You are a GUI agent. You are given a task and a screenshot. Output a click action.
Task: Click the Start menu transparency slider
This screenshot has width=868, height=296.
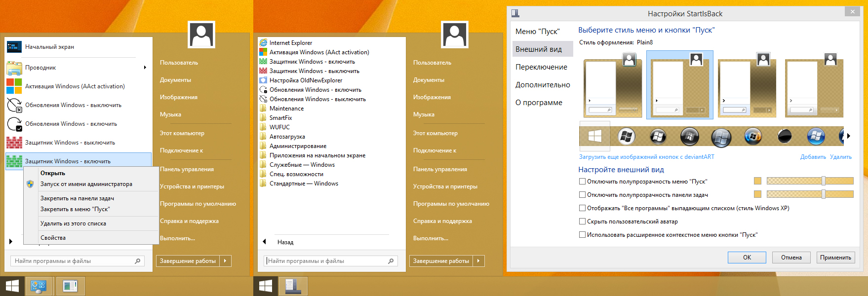(810, 181)
